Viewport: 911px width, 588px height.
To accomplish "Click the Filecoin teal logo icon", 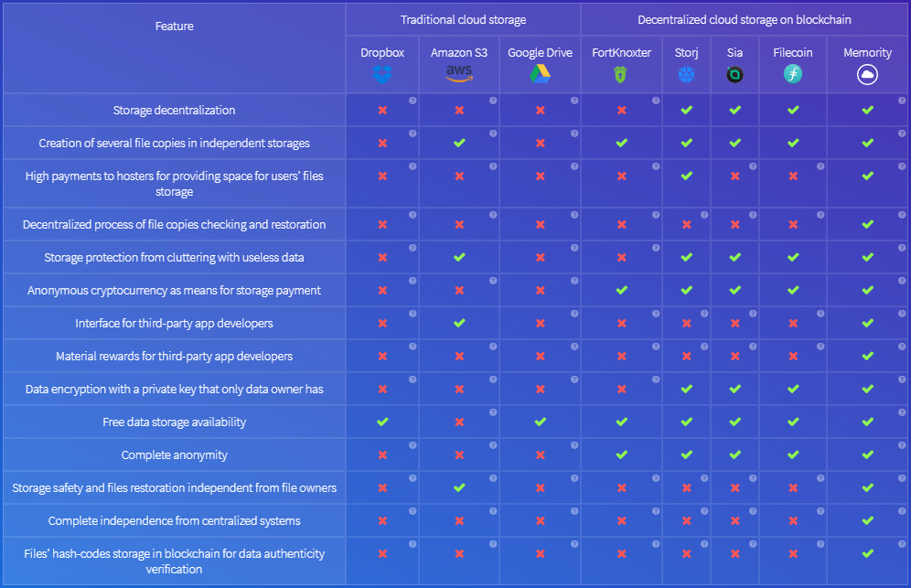I will (x=792, y=74).
